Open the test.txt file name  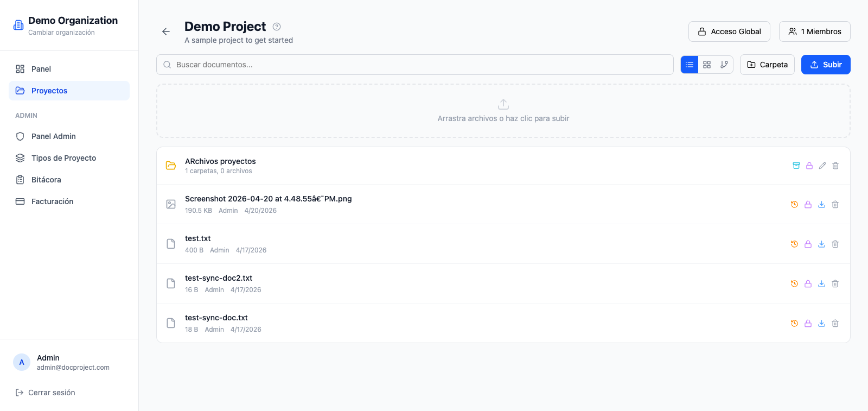pos(198,238)
